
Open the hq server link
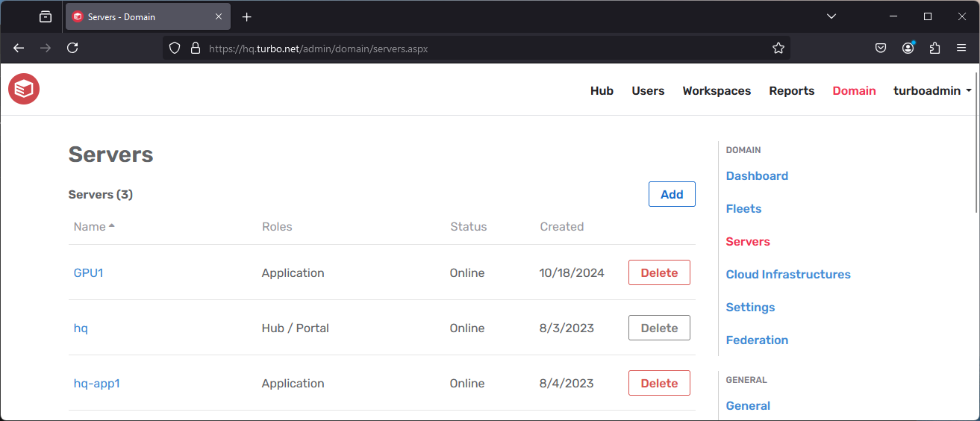point(81,328)
